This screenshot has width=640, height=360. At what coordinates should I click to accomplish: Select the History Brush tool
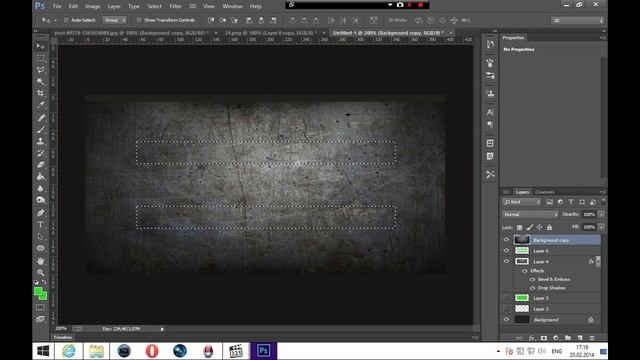(40, 153)
